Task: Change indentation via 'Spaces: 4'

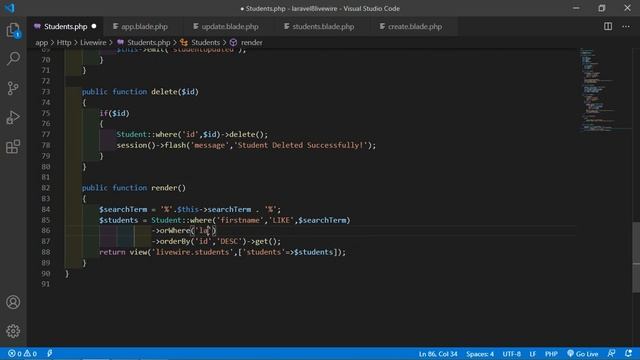Action: pos(480,354)
